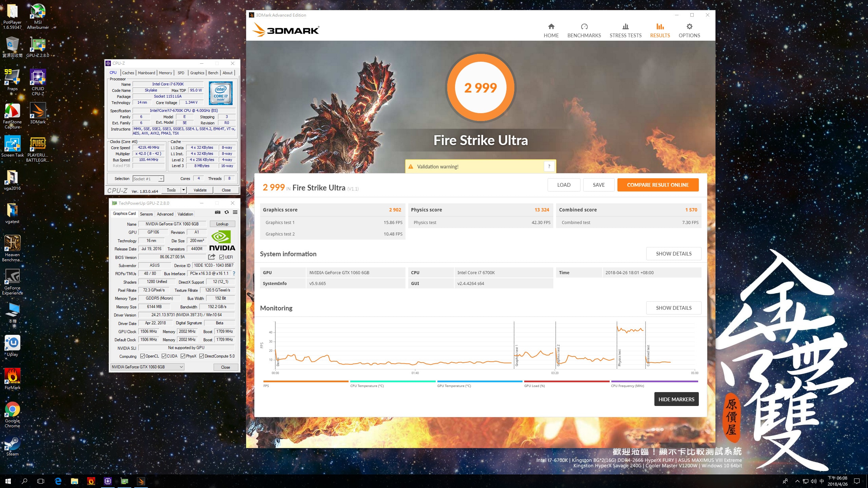Expand Tools dropdown arrow in CPU-Z

coord(183,190)
